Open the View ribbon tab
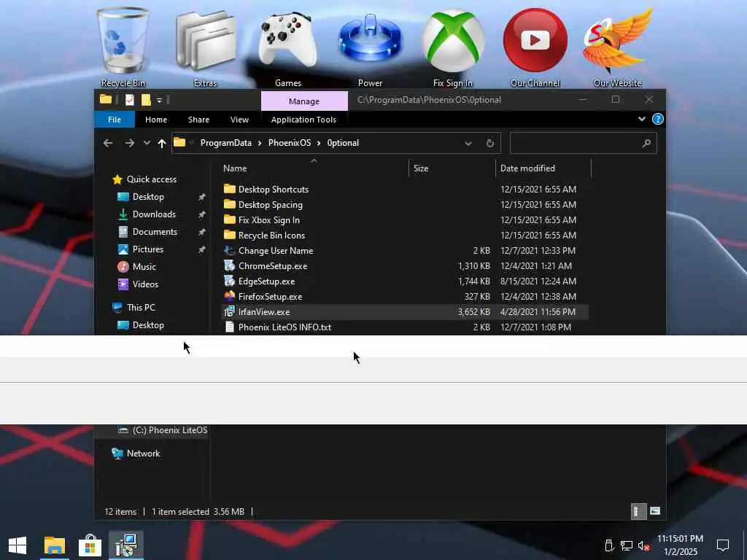Screen dimensions: 747x560 coord(239,120)
